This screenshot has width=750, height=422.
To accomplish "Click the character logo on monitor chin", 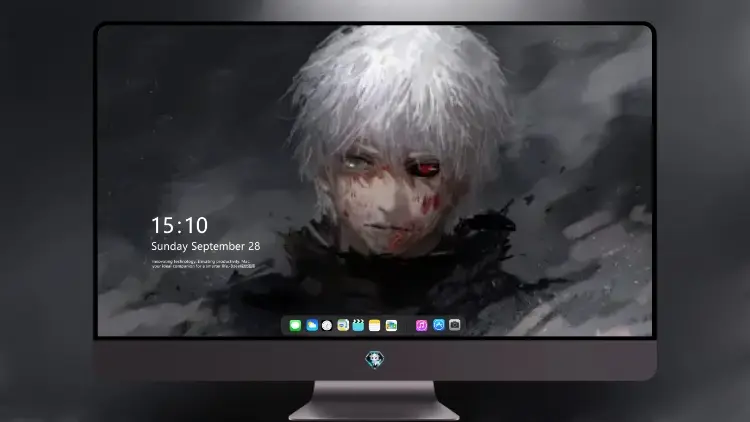I will 375,359.
